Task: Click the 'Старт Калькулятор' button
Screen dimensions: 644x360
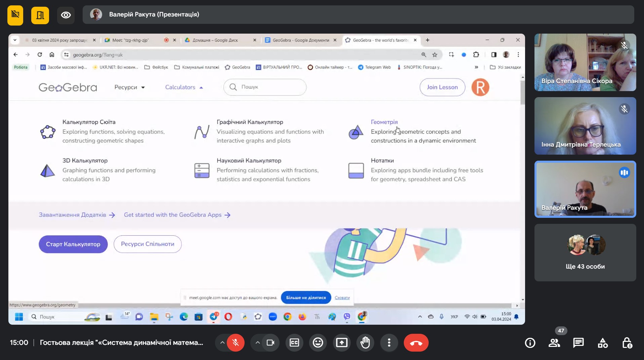Action: coord(73,244)
